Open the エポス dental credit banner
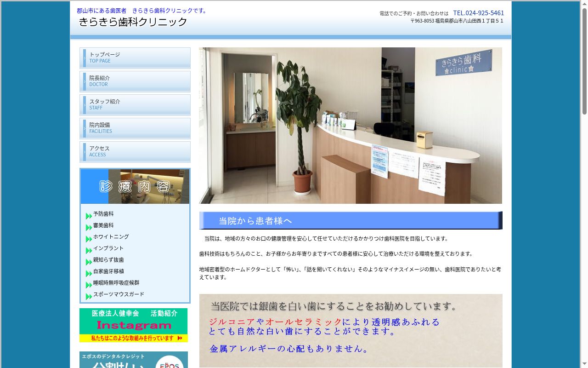Viewport: 588px width, 368px height. coord(133,360)
